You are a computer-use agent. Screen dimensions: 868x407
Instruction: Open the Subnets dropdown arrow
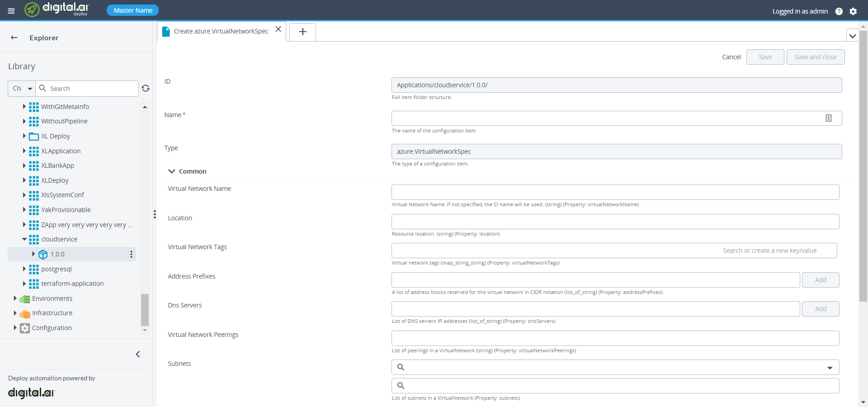(x=830, y=367)
